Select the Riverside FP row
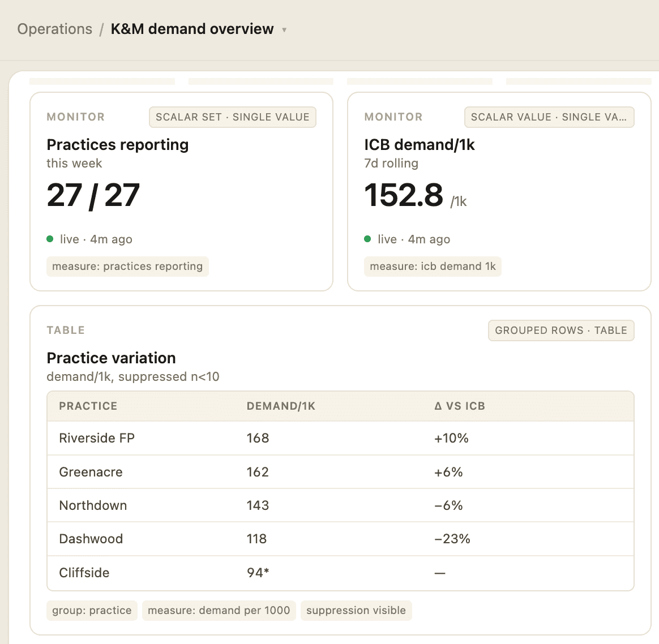Viewport: 659px width, 644px height. 340,438
